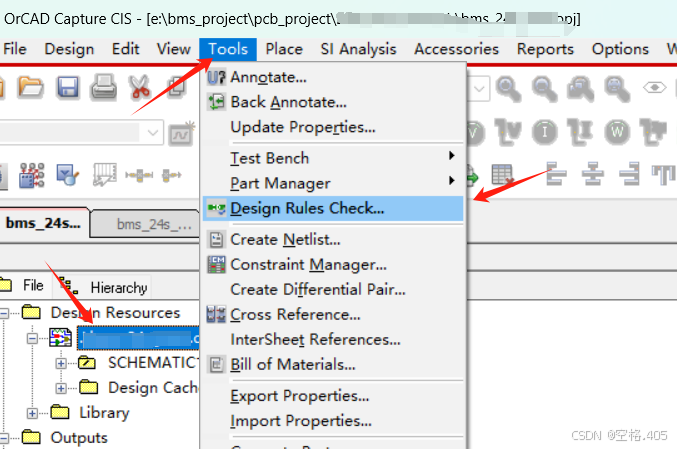Click the circled W marker icon

pos(617,132)
